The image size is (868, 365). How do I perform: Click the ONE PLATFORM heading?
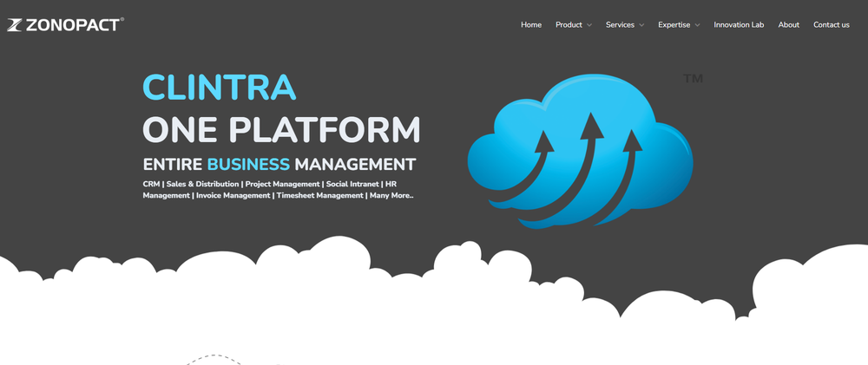pyautogui.click(x=281, y=129)
